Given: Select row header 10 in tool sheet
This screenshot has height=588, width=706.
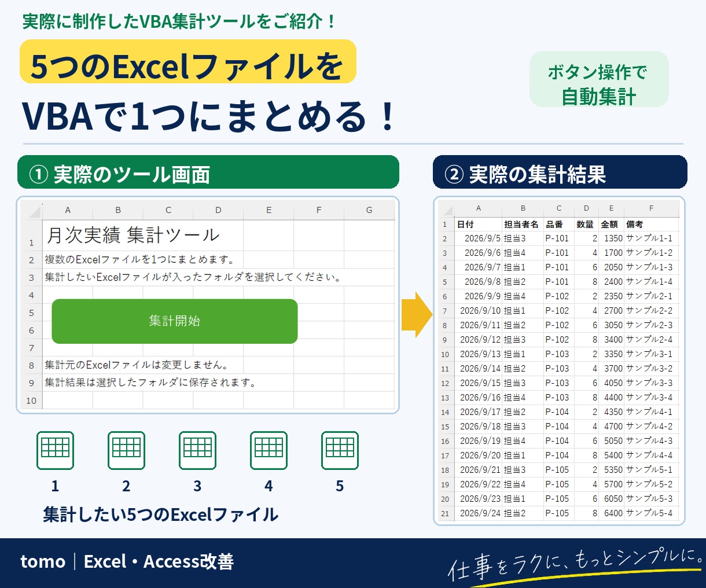Looking at the screenshot, I should (x=32, y=400).
